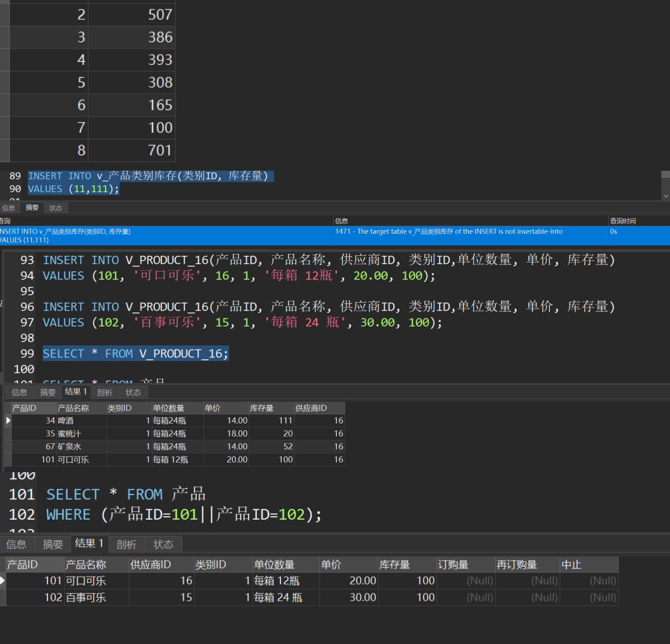This screenshot has width=670, height=644.
Task: Click the '386' cell in the top grid
Action: point(131,37)
